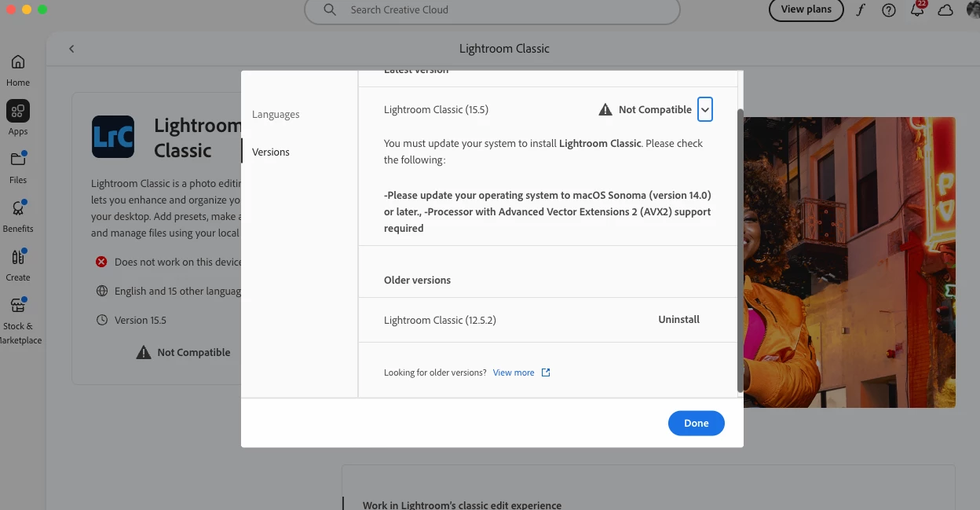The width and height of the screenshot is (980, 510).
Task: Open the Files section in sidebar
Action: [18, 167]
